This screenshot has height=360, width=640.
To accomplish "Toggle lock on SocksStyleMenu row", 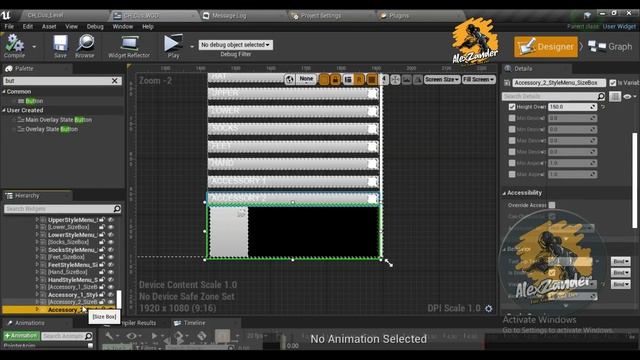I will point(102,250).
